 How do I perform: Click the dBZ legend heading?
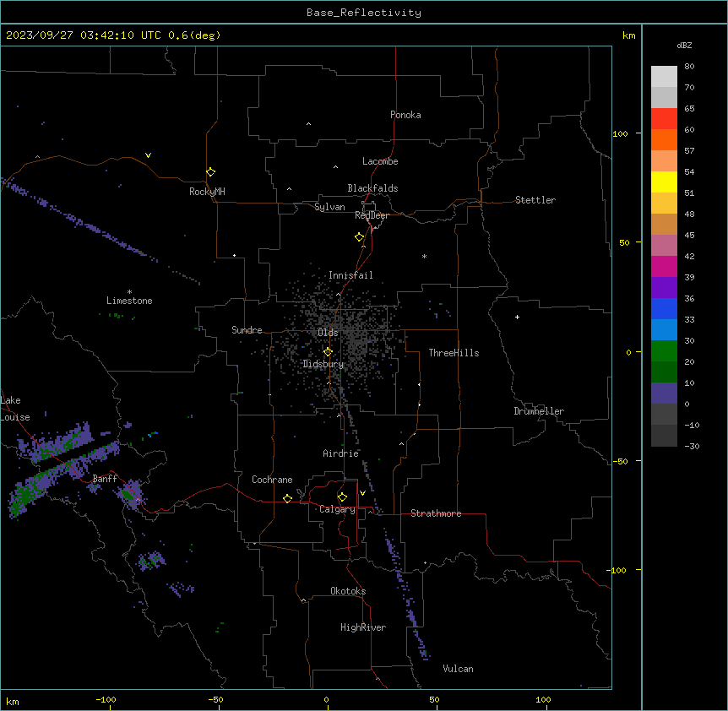(x=684, y=45)
